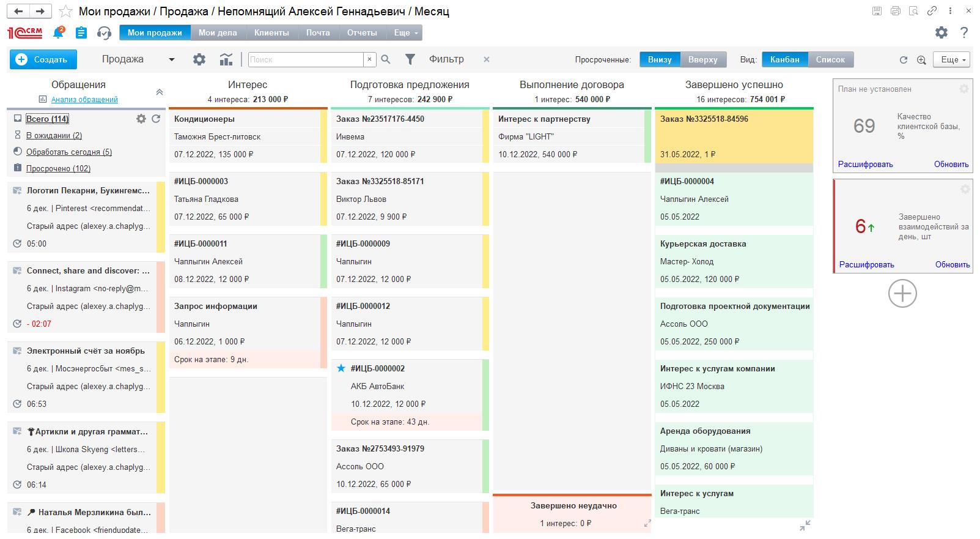The image size is (980, 539).
Task: Expand the Продажа dropdown
Action: click(172, 59)
